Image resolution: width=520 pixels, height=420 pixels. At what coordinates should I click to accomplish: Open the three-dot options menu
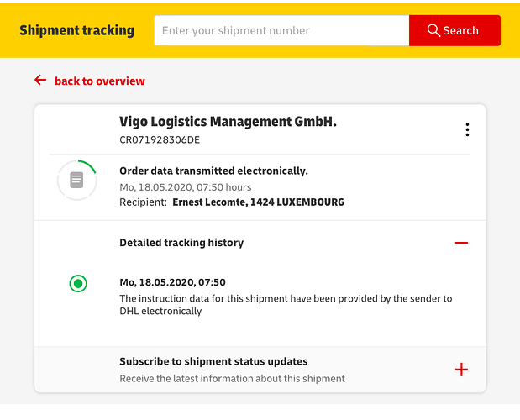tap(467, 129)
